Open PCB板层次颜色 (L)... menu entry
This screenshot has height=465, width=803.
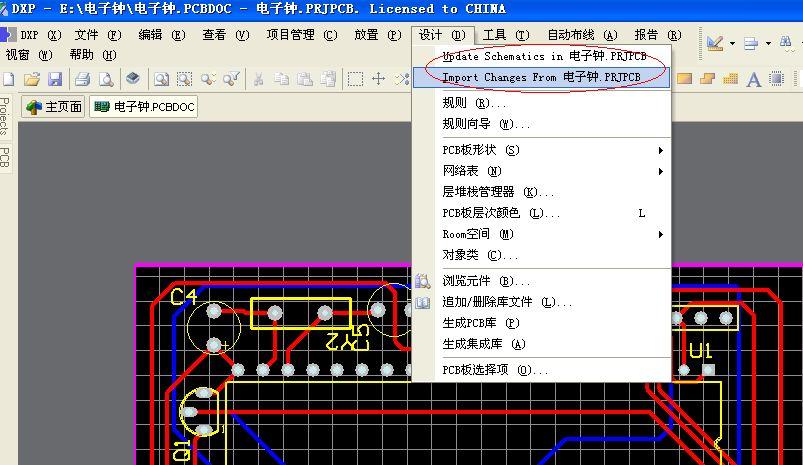coord(541,214)
